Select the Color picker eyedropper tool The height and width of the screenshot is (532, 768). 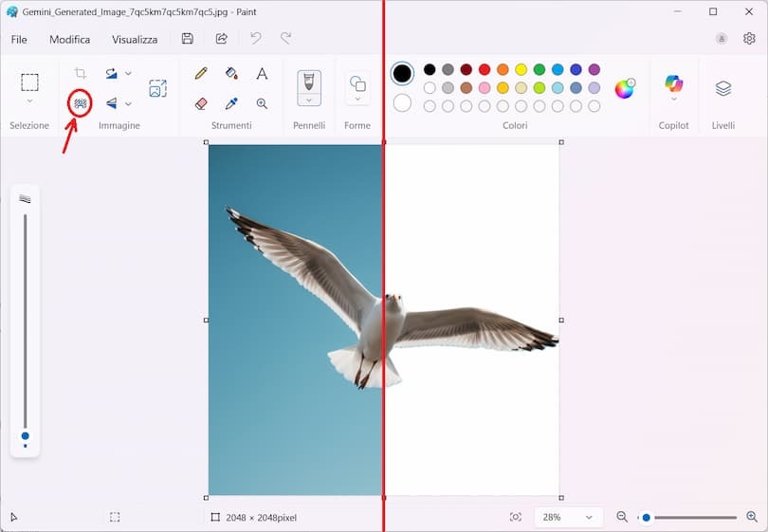click(x=231, y=103)
